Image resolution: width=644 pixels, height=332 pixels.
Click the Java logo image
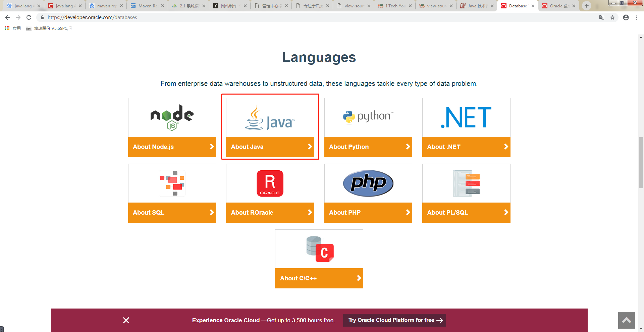[270, 118]
